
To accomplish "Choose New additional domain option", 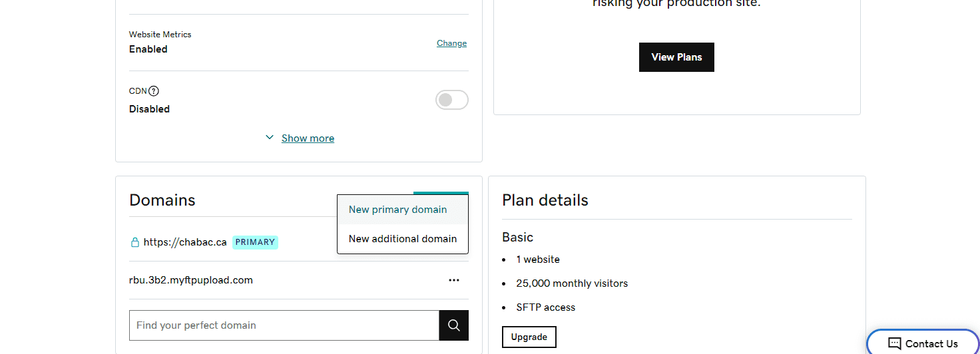I will tap(403, 239).
